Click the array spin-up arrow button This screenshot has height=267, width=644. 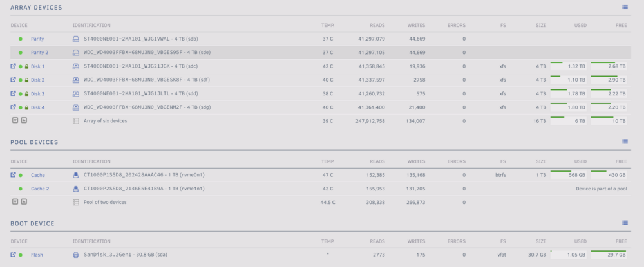click(x=24, y=120)
